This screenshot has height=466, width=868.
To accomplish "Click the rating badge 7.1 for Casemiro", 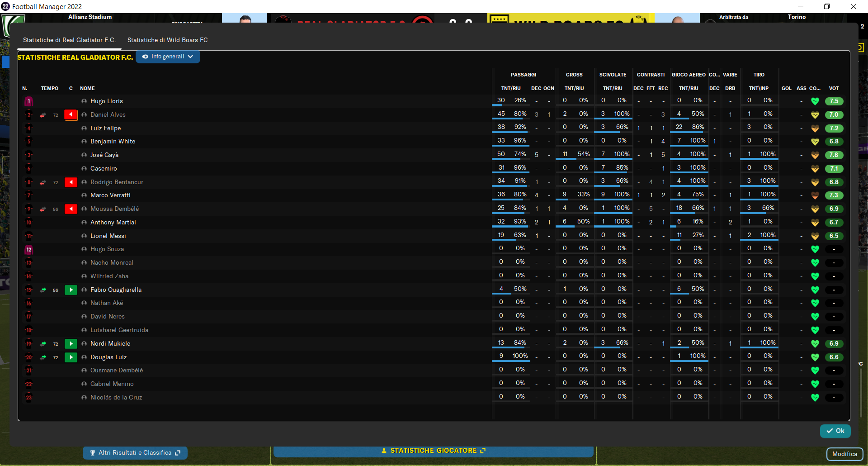I will pyautogui.click(x=834, y=169).
